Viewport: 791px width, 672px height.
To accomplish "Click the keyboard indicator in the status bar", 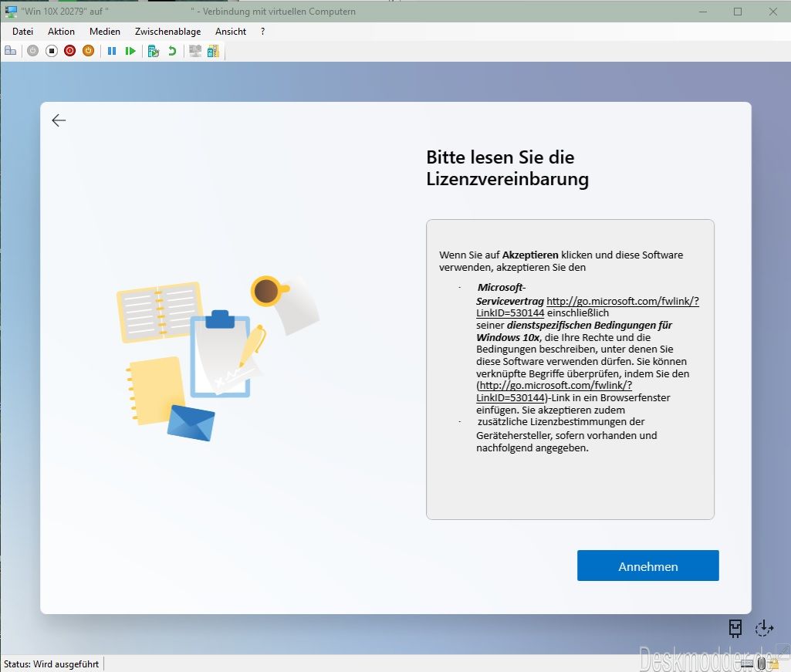I will [748, 663].
